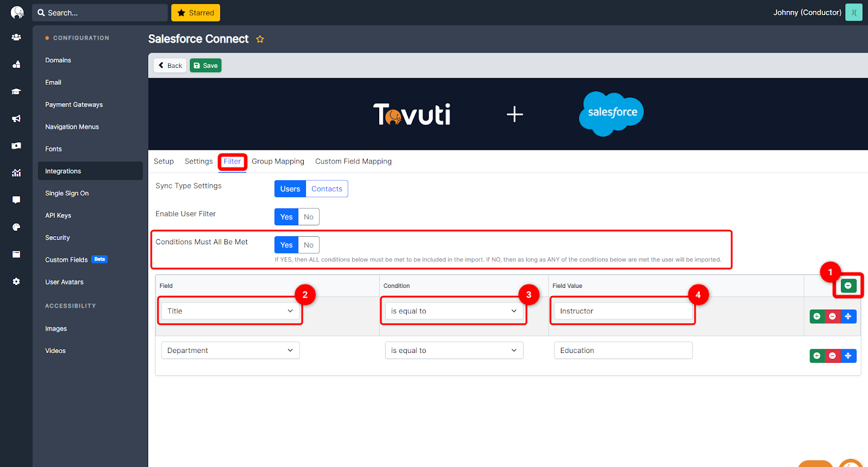The height and width of the screenshot is (467, 868).
Task: Open the users group icon in the left rail
Action: tap(16, 37)
